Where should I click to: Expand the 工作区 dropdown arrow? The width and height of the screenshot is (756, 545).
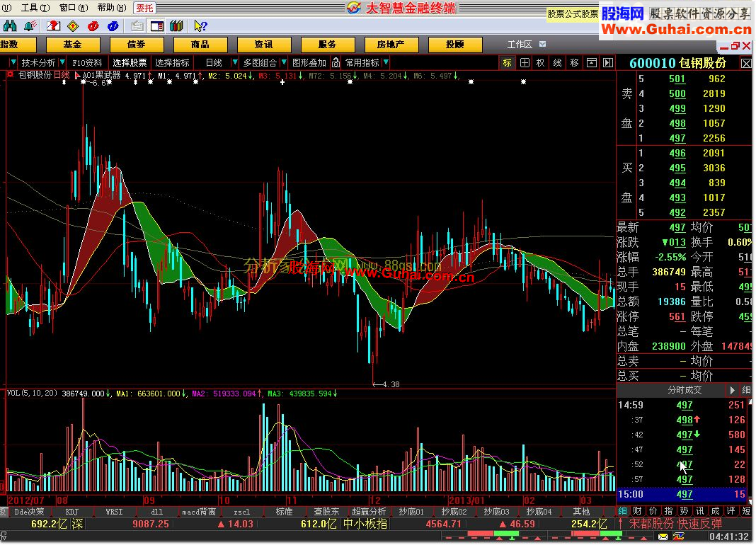(x=543, y=45)
